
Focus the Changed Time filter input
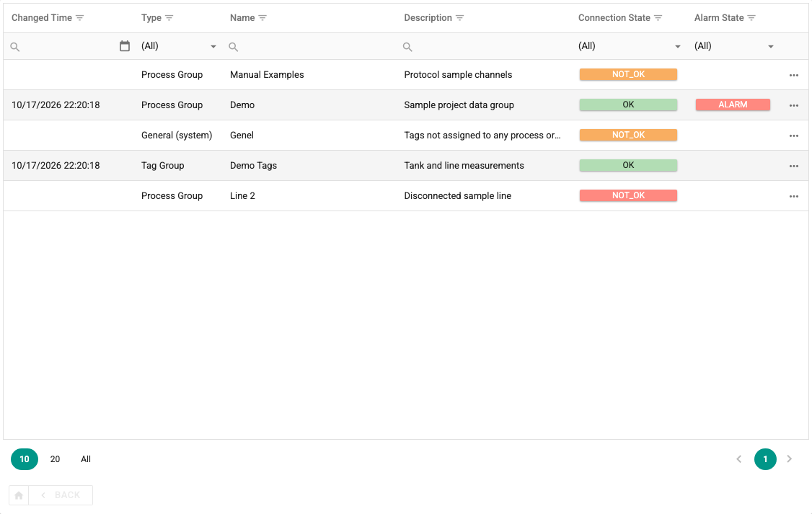(69, 47)
